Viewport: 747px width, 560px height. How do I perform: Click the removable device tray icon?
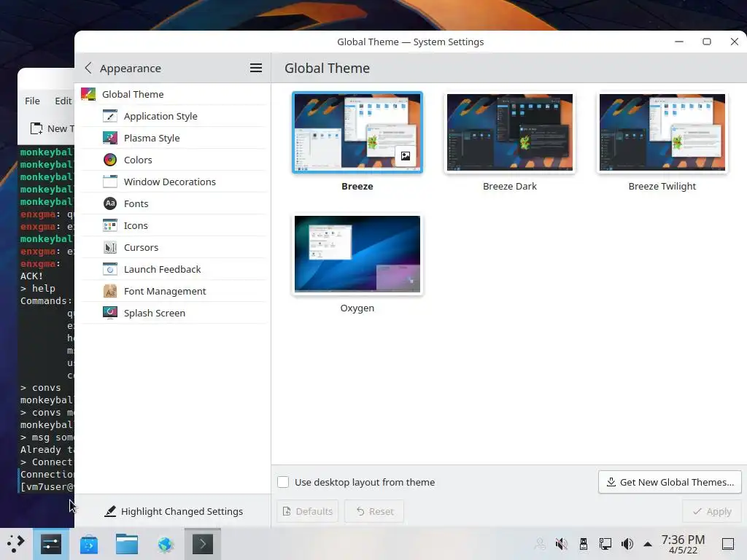point(583,544)
